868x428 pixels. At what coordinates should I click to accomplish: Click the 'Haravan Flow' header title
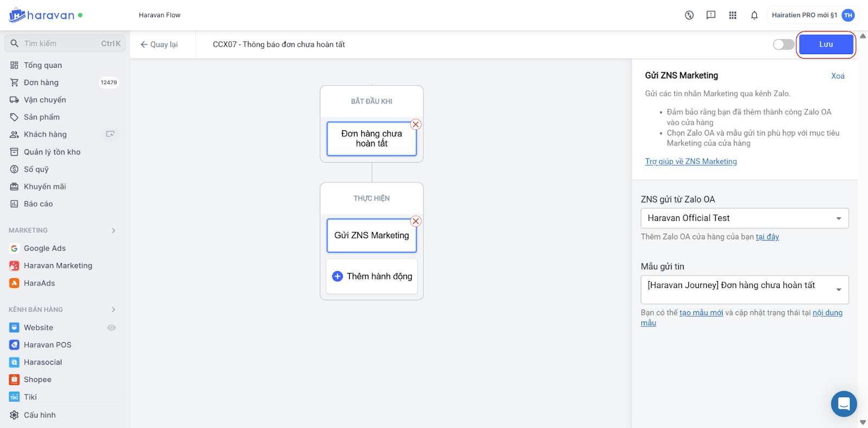159,15
